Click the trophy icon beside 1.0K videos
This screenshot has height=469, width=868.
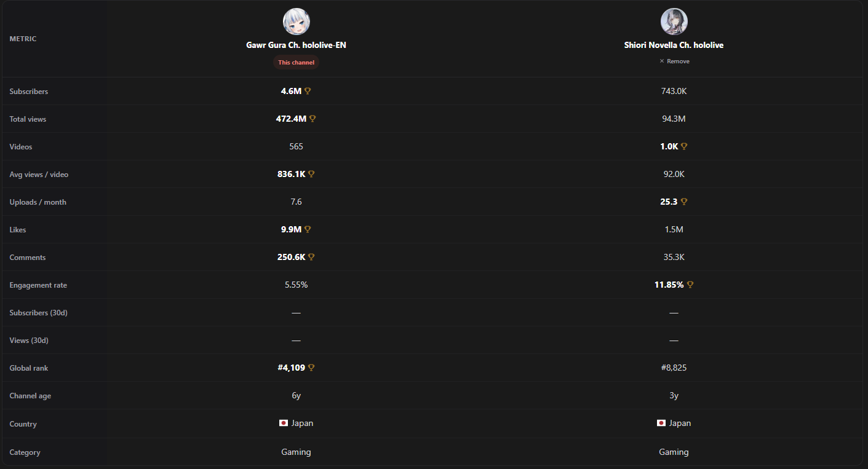pos(684,146)
